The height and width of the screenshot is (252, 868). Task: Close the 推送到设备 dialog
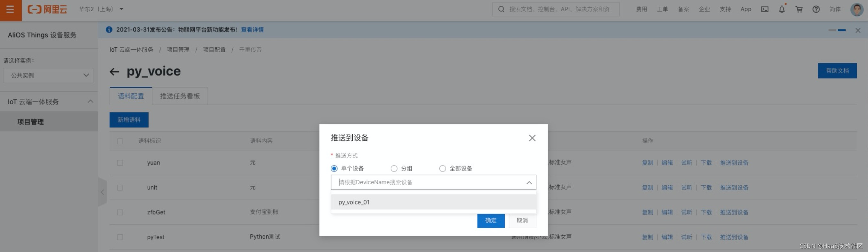click(x=532, y=138)
